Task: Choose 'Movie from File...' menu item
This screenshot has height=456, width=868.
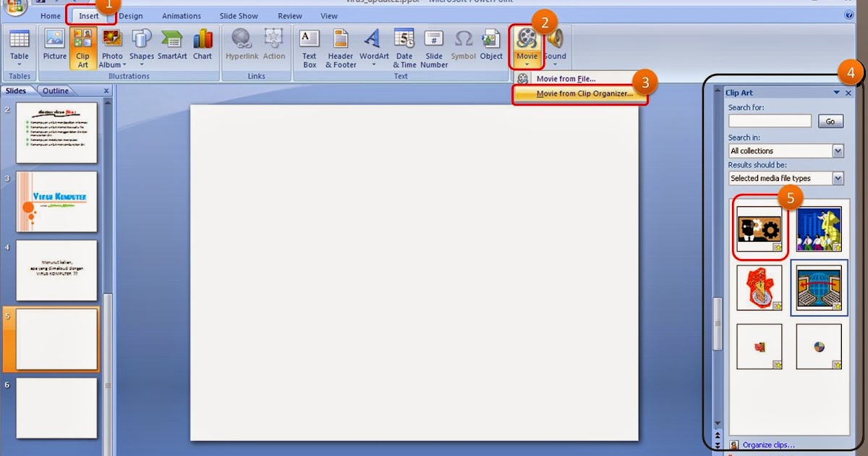Action: coord(566,79)
